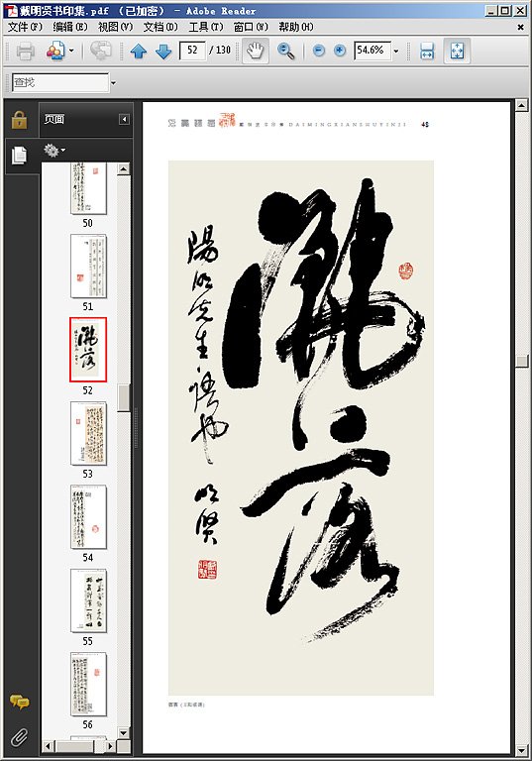Image resolution: width=532 pixels, height=761 pixels.
Task: Click the Adobe Reader title bar icon
Action: 11,10
